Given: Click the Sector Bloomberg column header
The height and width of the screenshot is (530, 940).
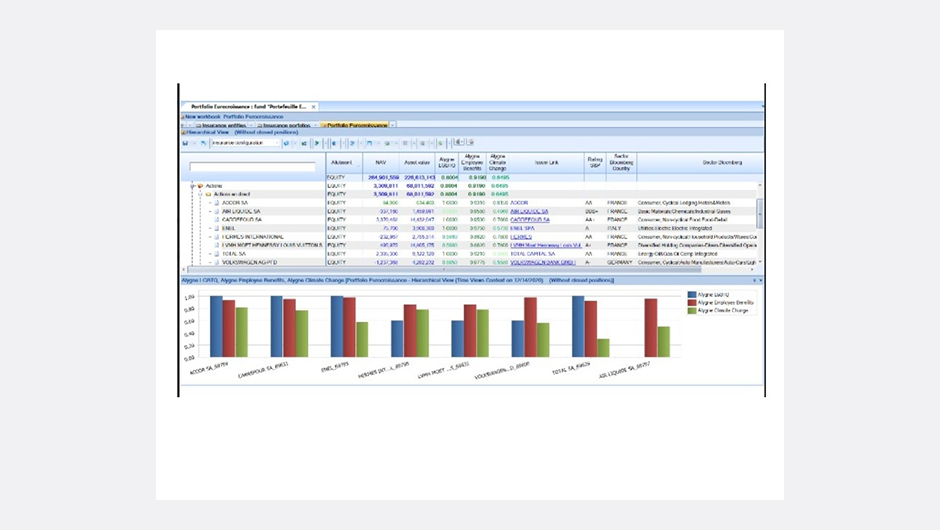Looking at the screenshot, I should click(x=722, y=162).
